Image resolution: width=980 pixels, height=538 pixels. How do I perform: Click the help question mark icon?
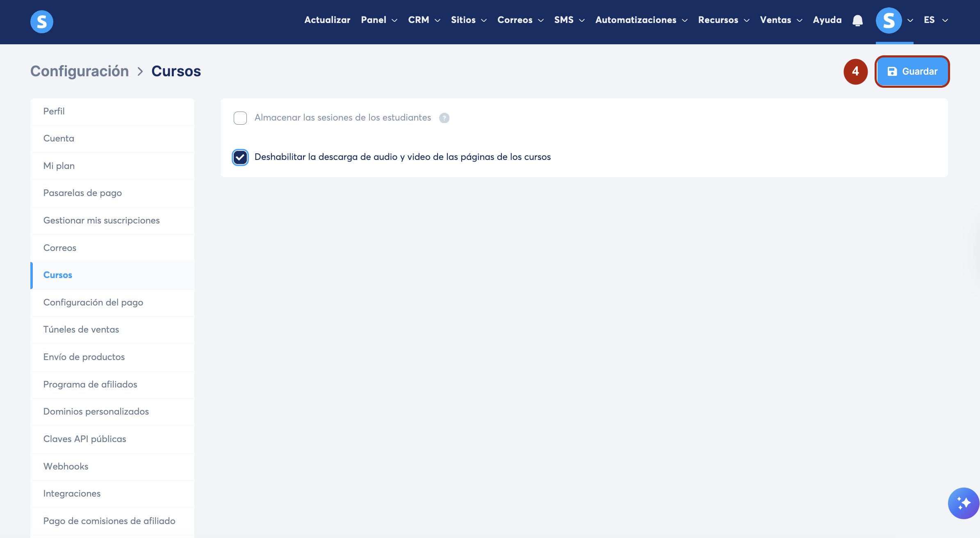(x=444, y=118)
